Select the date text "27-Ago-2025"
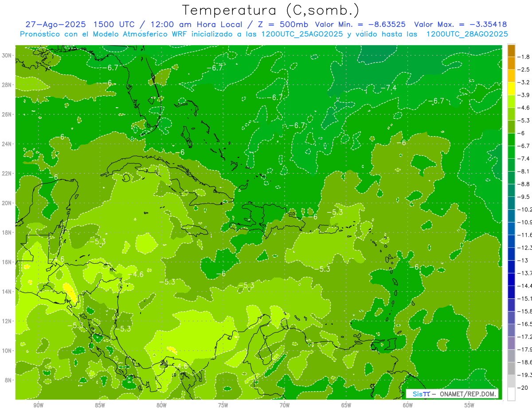532x411 pixels. point(55,24)
